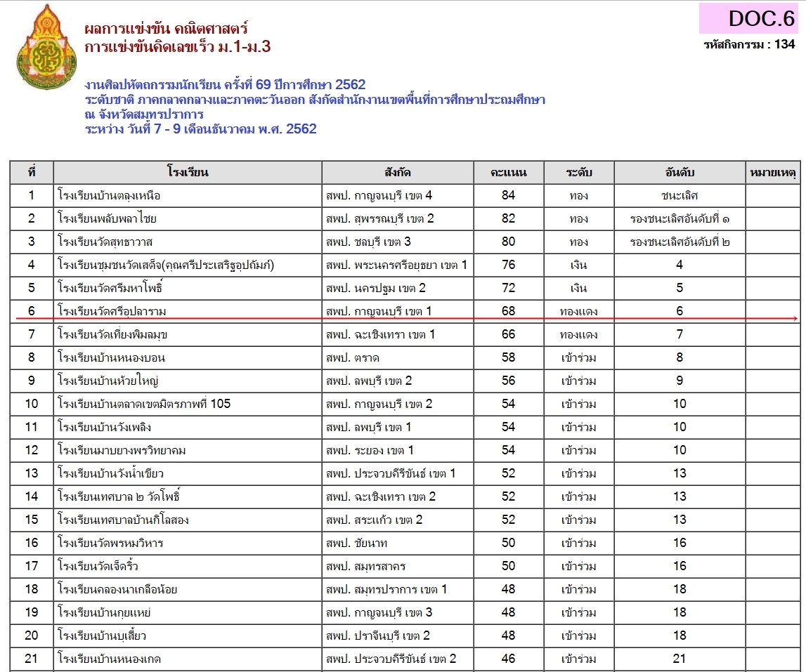This screenshot has width=806, height=672.
Task: Select school name โรงเรียนวัดศรีอุปลาราม
Action: click(112, 311)
